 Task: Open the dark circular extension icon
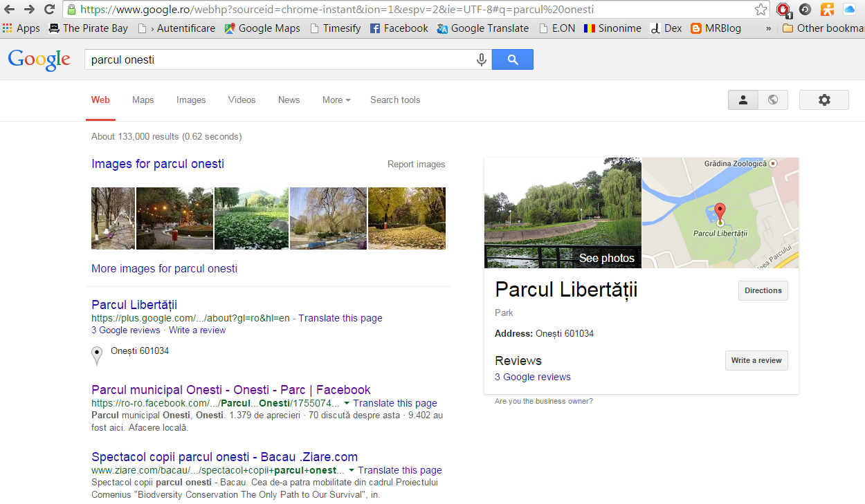[805, 10]
